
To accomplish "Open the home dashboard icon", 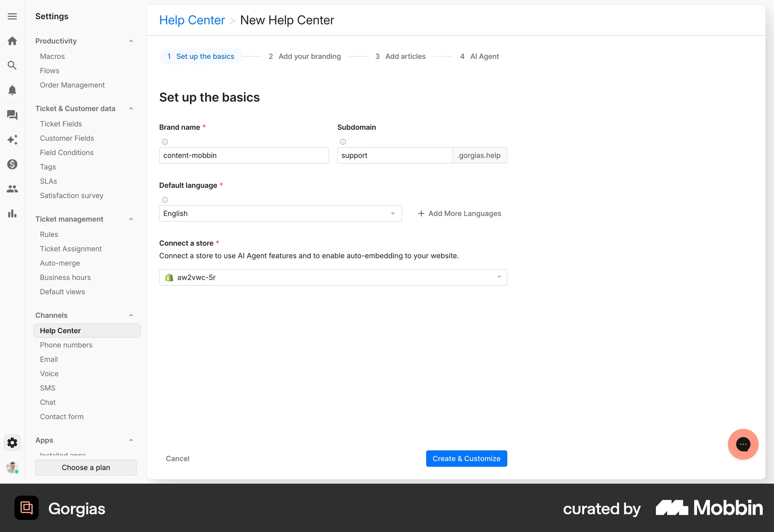I will 12,41.
